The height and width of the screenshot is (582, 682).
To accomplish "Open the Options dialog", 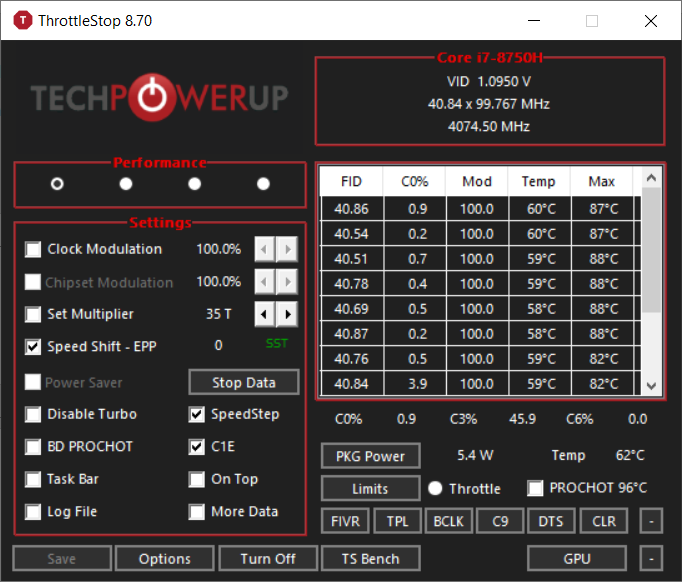I will pos(165,559).
